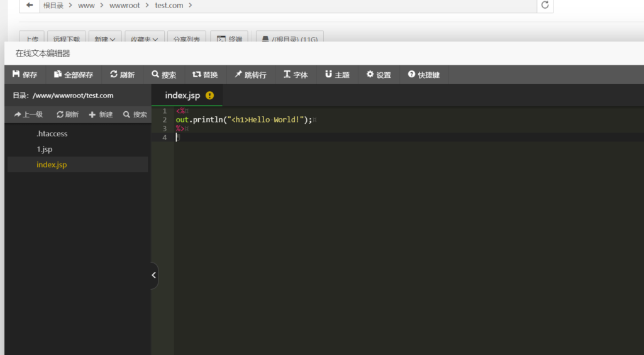Navigate to 根目录 in breadcrumb
Viewport: 644px width, 355px height.
pos(53,6)
